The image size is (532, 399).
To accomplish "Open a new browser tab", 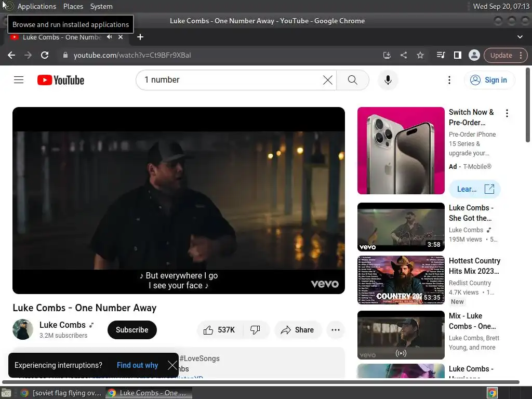I will [x=140, y=37].
